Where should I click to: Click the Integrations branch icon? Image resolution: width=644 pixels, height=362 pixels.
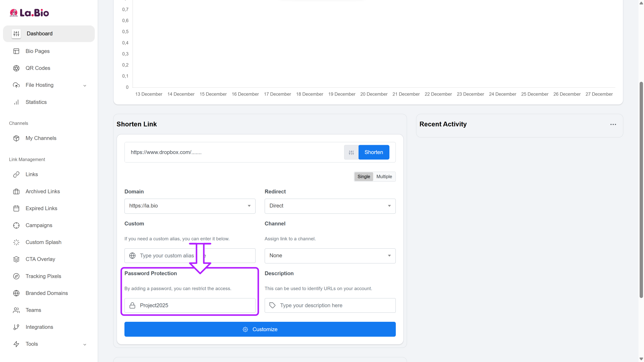click(16, 327)
